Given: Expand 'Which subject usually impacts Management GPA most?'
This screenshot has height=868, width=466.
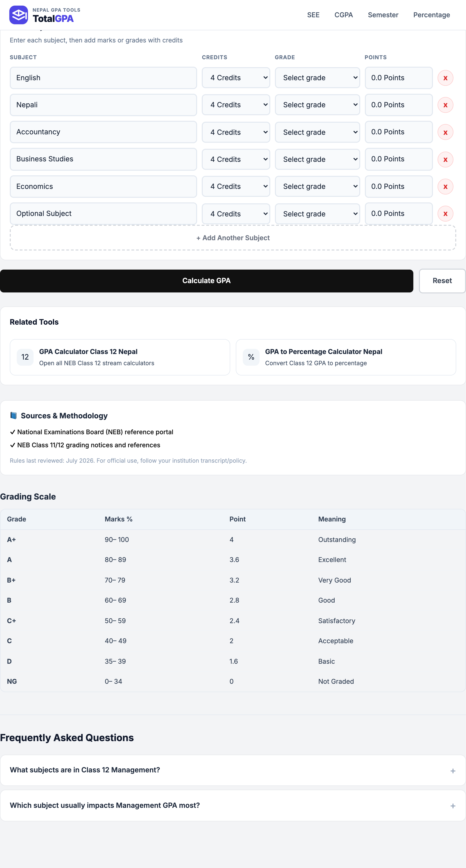Looking at the screenshot, I should point(233,805).
